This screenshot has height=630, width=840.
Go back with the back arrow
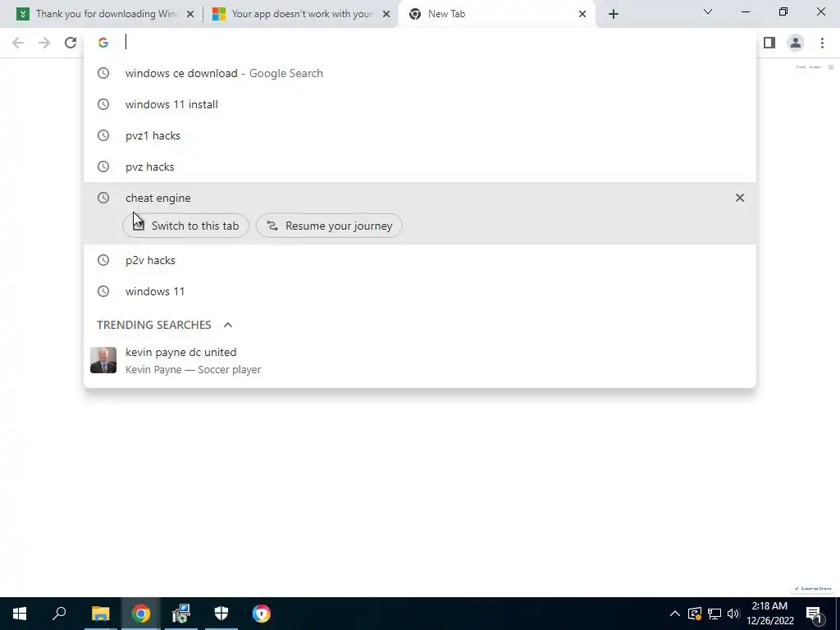click(18, 43)
